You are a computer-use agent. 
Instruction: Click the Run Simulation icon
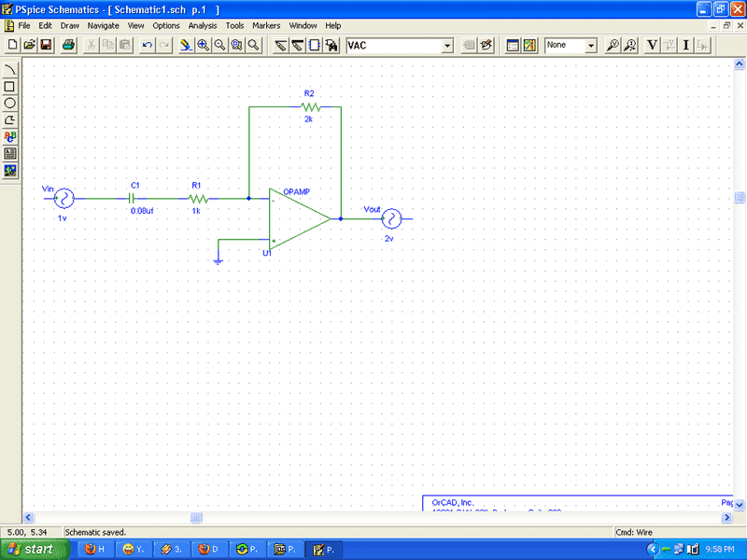point(530,45)
